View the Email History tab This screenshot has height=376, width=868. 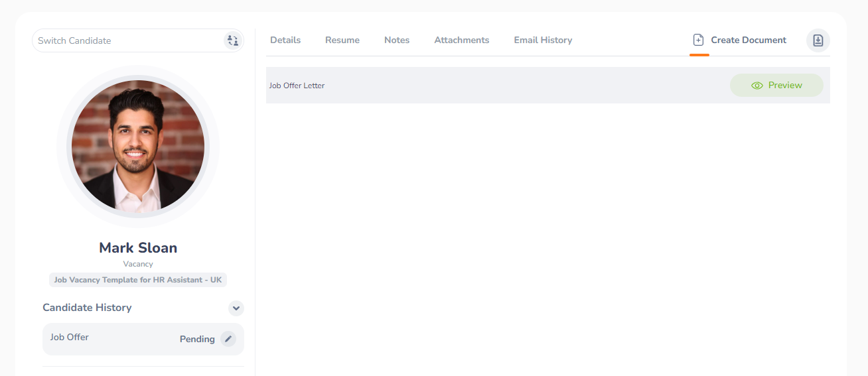pyautogui.click(x=543, y=40)
